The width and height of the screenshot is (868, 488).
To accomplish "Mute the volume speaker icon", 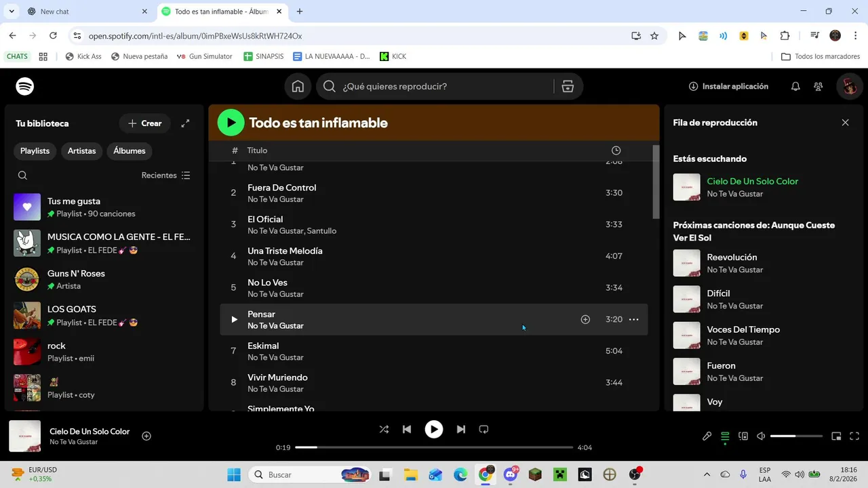I will (761, 436).
